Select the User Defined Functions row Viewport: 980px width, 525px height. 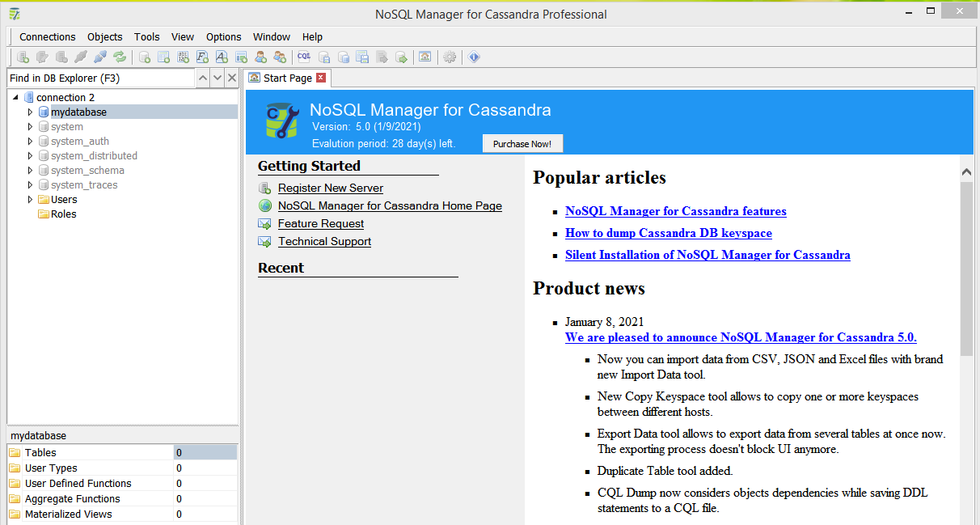click(123, 483)
